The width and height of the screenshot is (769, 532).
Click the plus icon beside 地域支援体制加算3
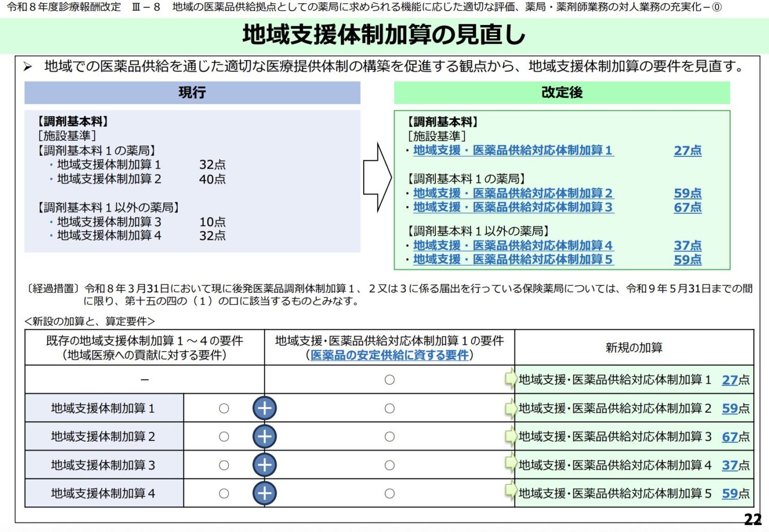(x=265, y=465)
